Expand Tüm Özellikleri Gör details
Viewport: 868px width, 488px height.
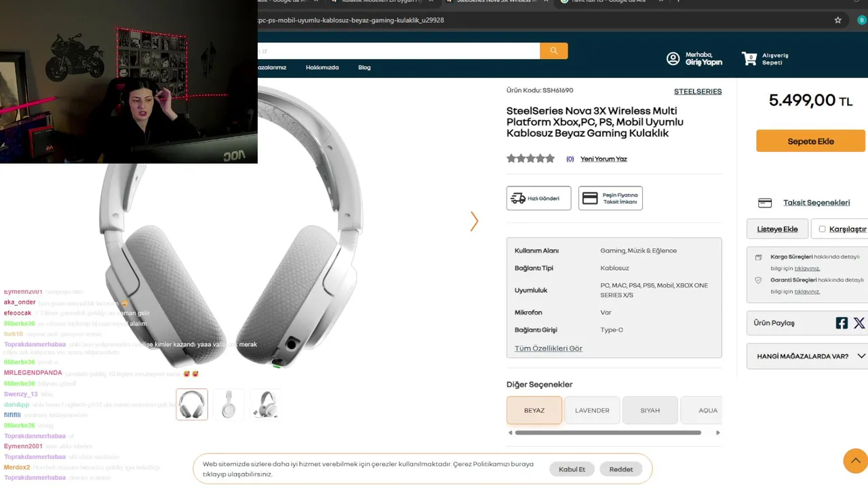coord(549,348)
